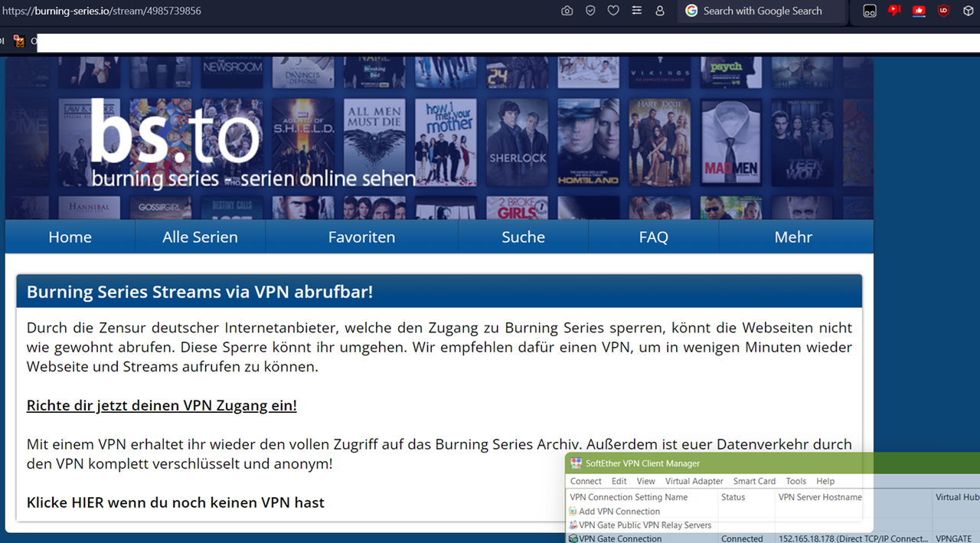
Task: Click the VPN Gate Connection row icon
Action: pyautogui.click(x=573, y=538)
